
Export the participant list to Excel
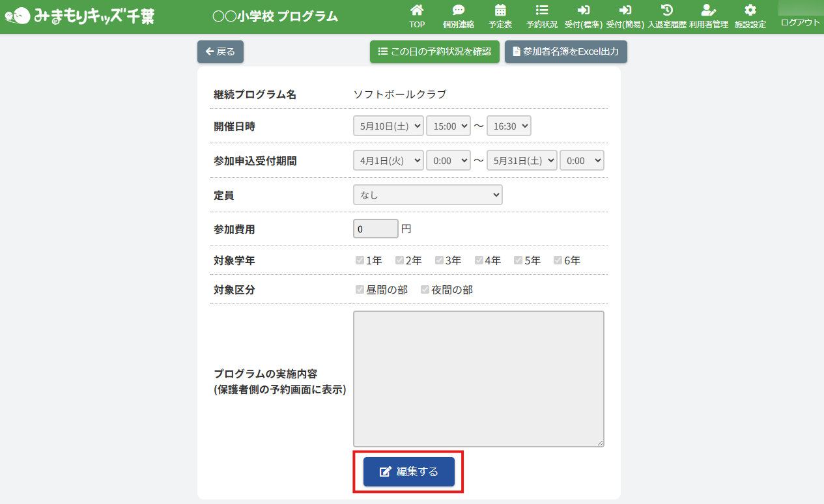pyautogui.click(x=565, y=51)
